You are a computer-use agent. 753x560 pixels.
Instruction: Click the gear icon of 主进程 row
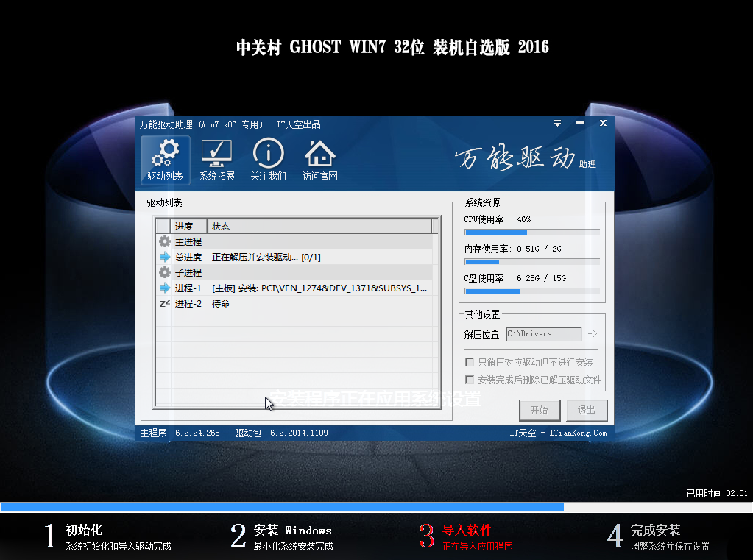[164, 241]
